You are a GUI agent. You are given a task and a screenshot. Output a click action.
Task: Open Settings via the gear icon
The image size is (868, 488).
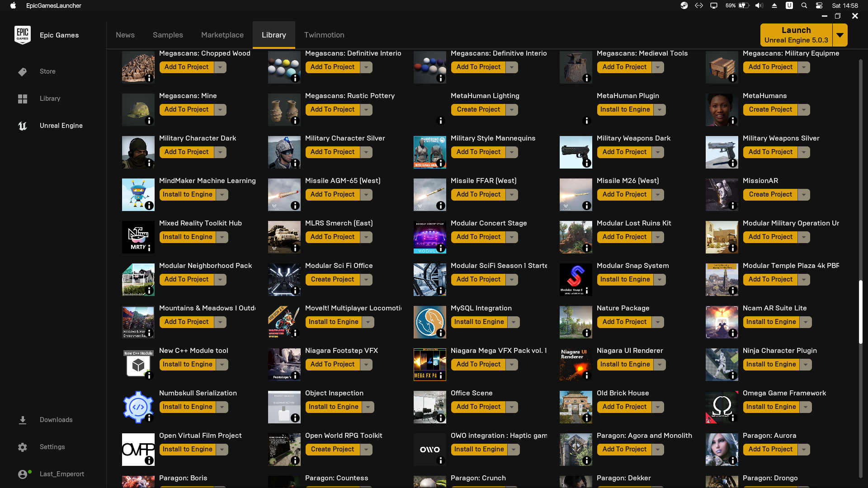tap(23, 447)
